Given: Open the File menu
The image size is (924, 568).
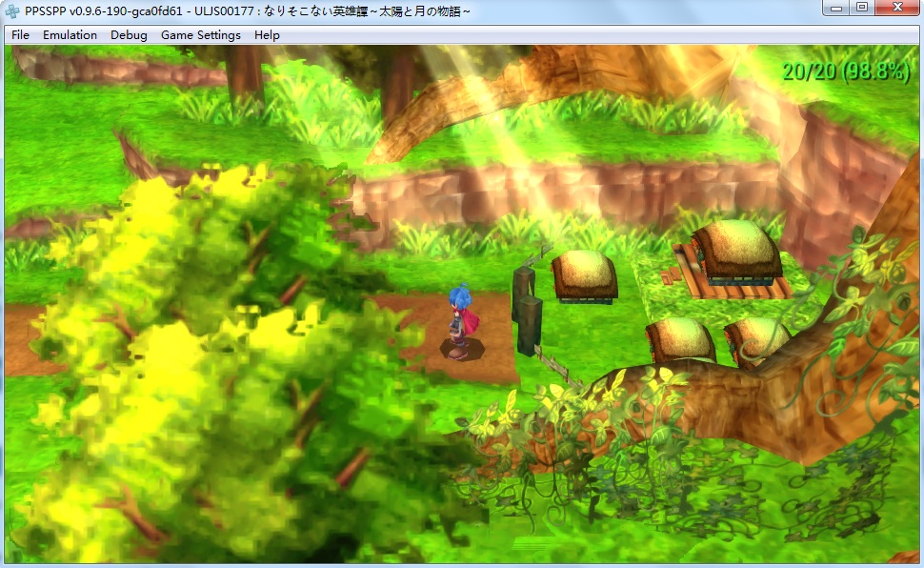Looking at the screenshot, I should (x=20, y=35).
